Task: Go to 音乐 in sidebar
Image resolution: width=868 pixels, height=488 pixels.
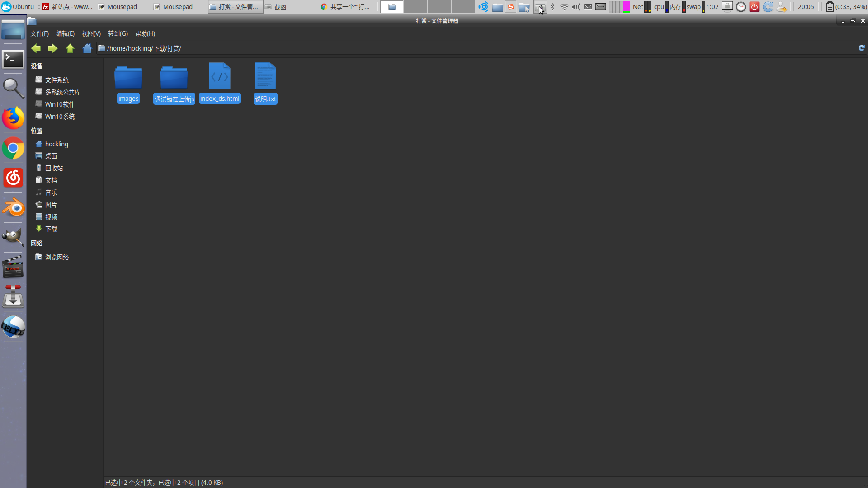Action: 51,192
